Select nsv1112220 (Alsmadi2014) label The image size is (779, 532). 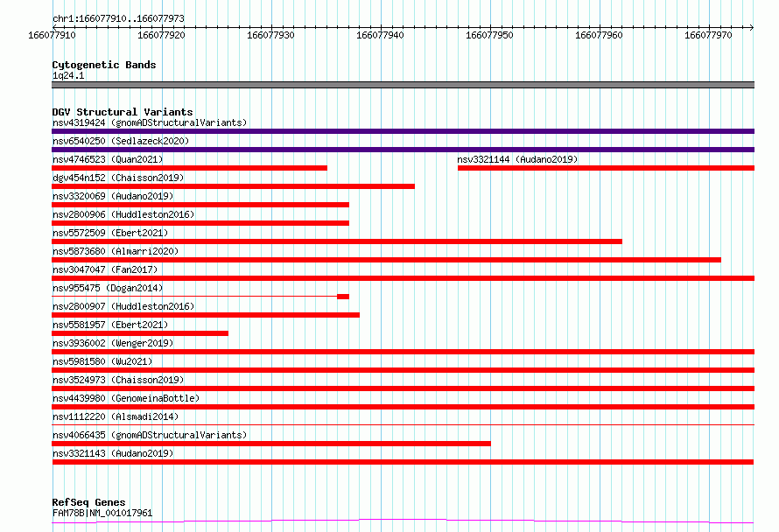pos(116,416)
